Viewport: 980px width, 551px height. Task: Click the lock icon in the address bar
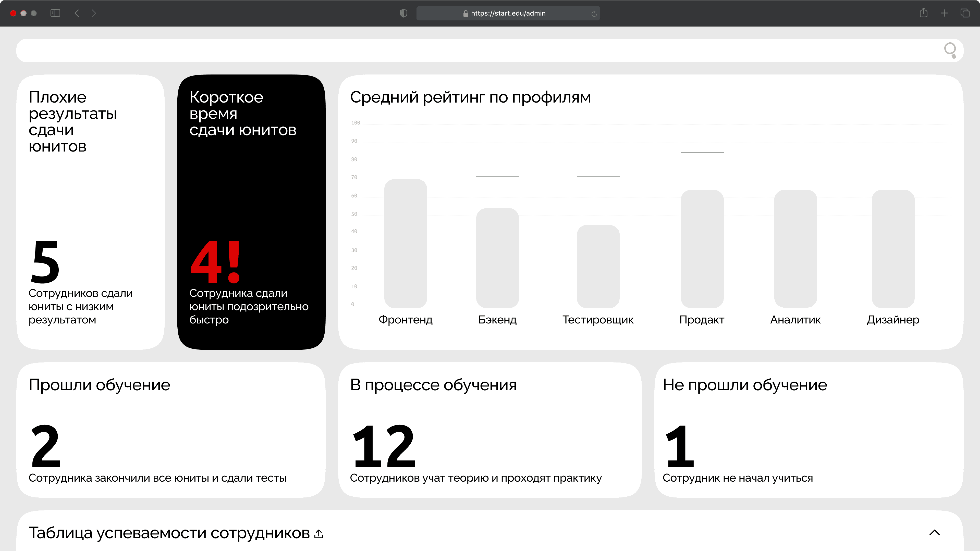[x=465, y=13]
